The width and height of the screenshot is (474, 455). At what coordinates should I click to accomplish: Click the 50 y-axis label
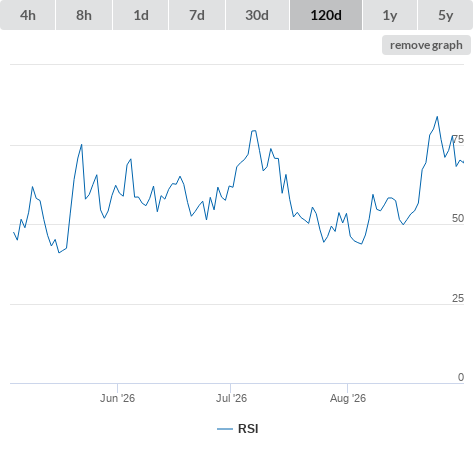click(x=458, y=218)
